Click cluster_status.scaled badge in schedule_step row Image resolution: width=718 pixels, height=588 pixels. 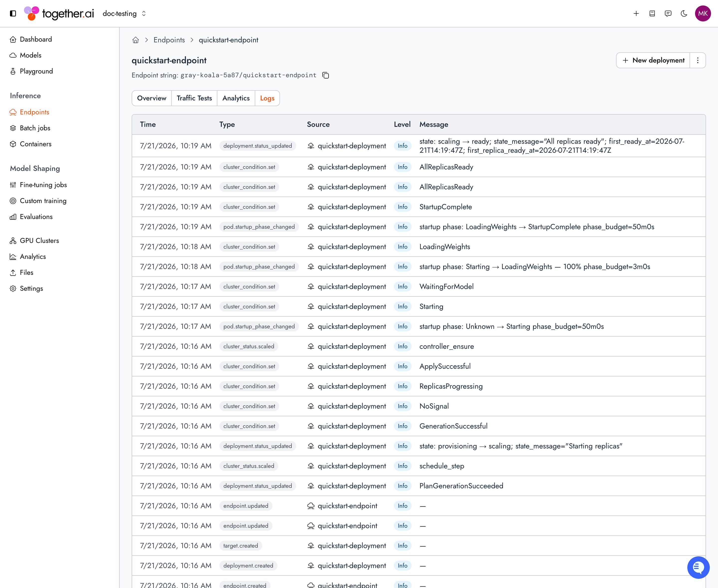[249, 466]
